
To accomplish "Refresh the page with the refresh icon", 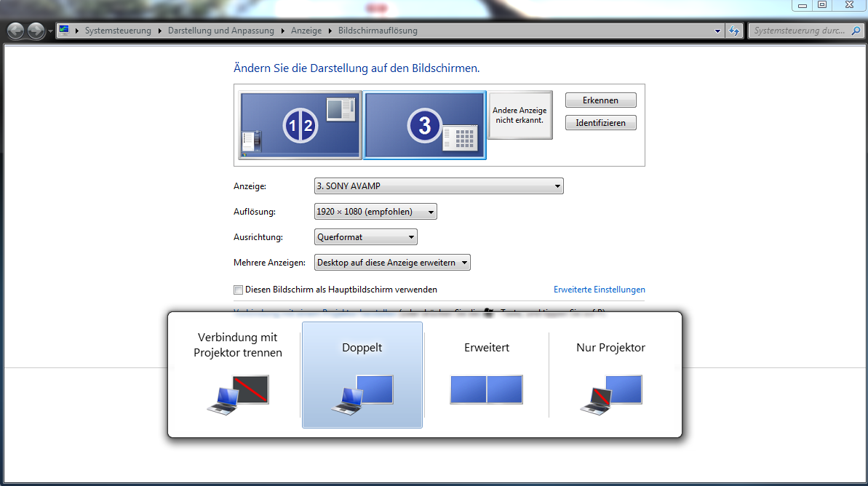I will [x=734, y=31].
